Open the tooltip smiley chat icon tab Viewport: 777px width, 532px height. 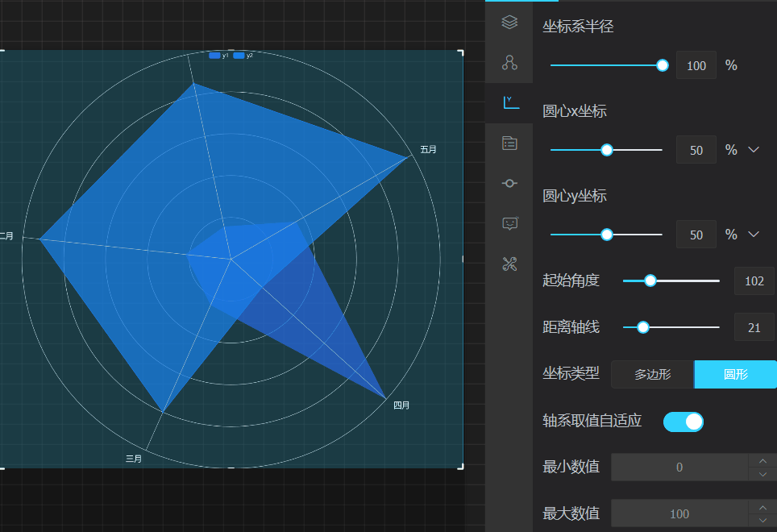pos(510,223)
